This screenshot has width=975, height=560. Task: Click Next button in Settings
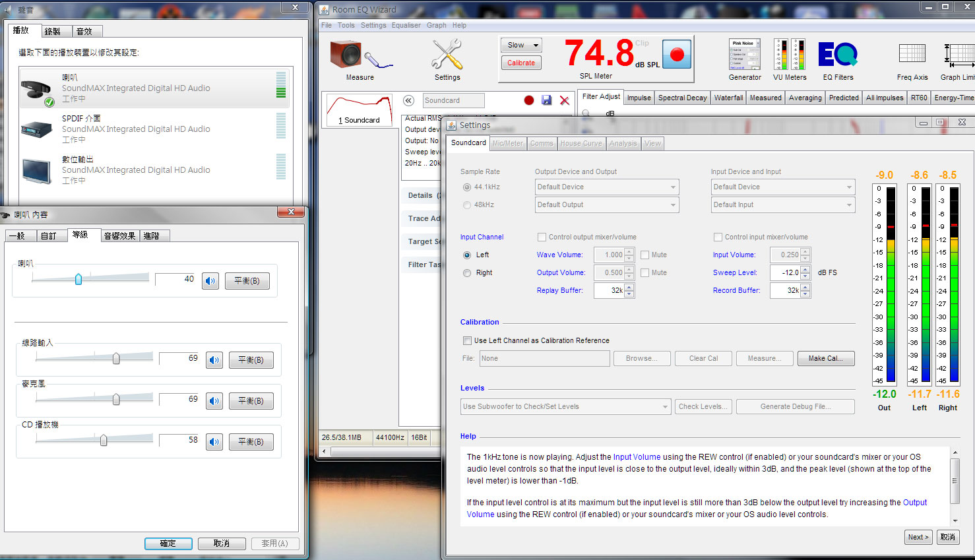[918, 537]
